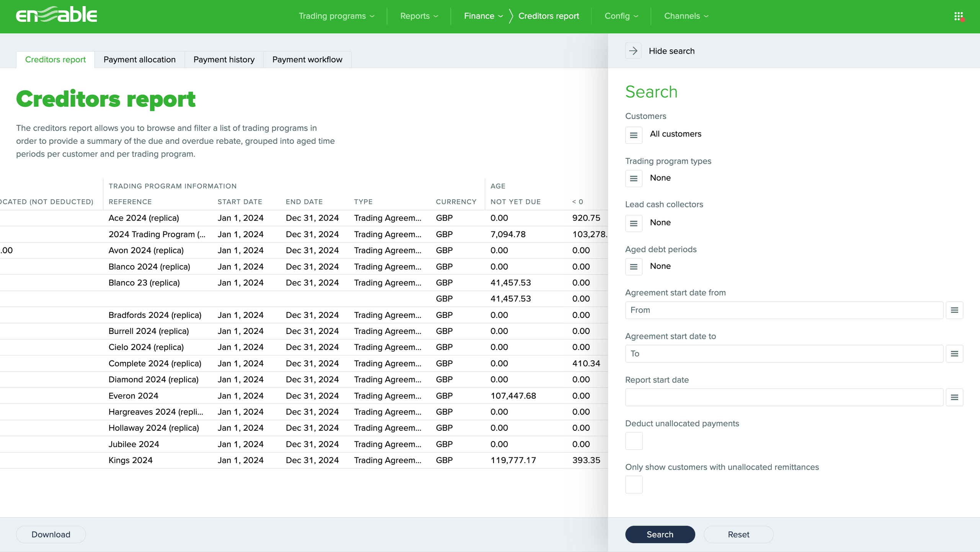Select the Creditors report tab
Viewport: 980px width, 552px height.
(56, 60)
